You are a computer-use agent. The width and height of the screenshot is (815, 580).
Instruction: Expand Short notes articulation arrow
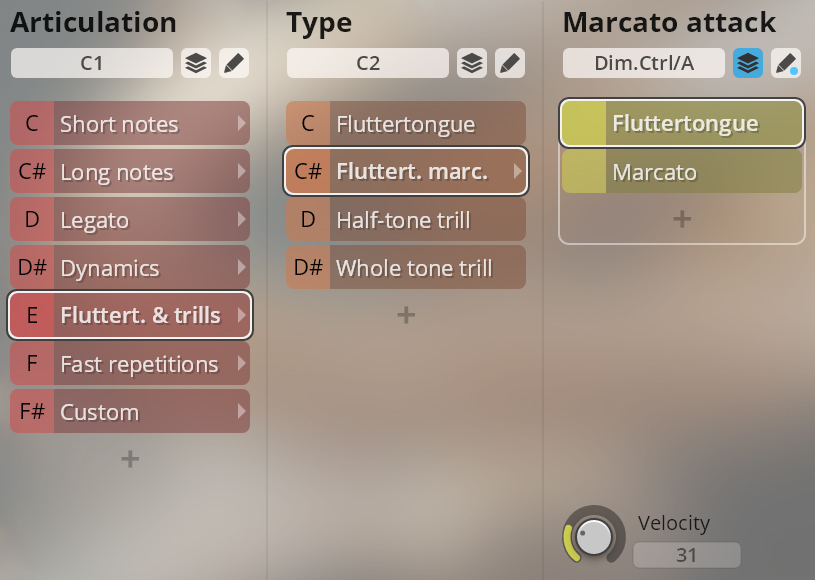[241, 123]
